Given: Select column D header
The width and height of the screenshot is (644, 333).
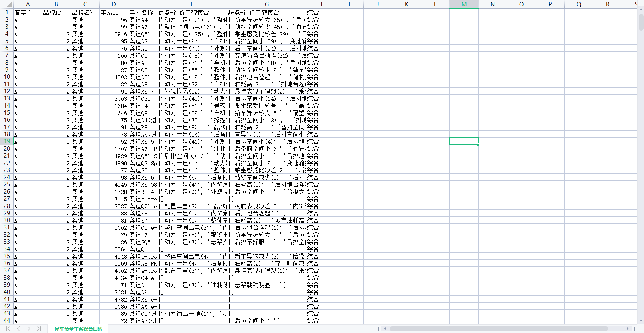Looking at the screenshot, I should [x=114, y=4].
